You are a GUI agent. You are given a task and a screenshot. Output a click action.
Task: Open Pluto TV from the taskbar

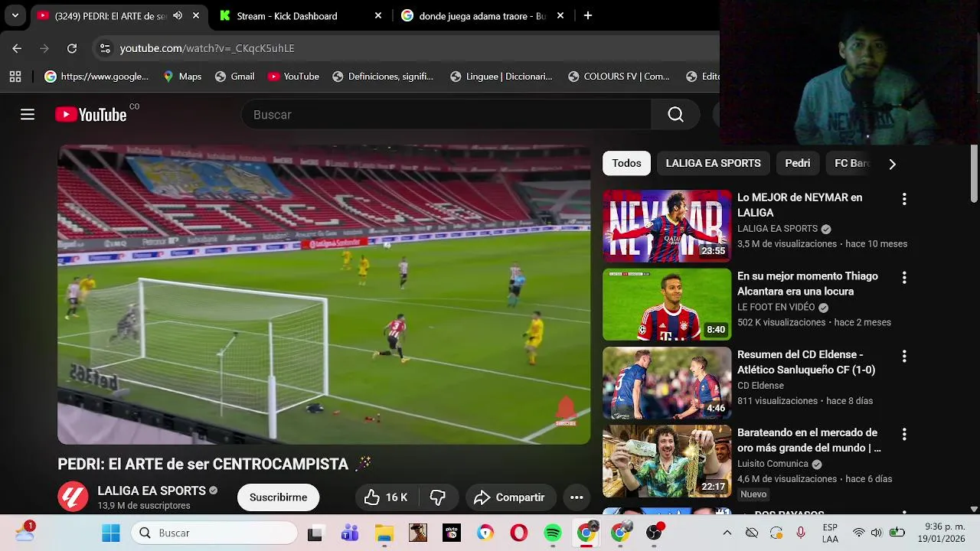(452, 533)
